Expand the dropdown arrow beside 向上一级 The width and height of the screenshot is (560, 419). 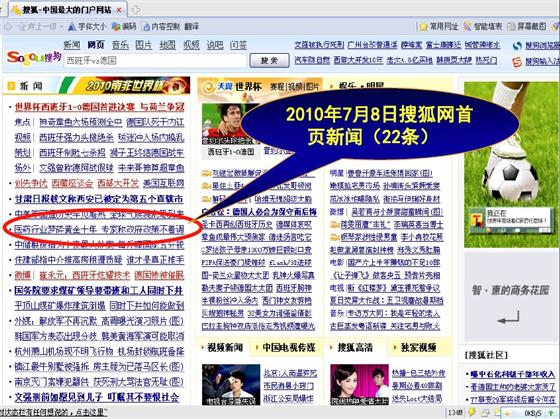(61, 27)
